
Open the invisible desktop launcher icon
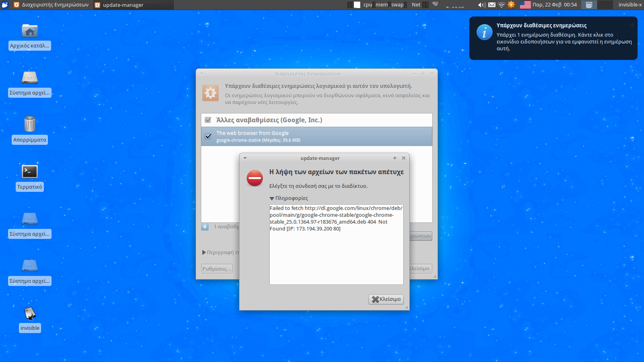[x=30, y=313]
